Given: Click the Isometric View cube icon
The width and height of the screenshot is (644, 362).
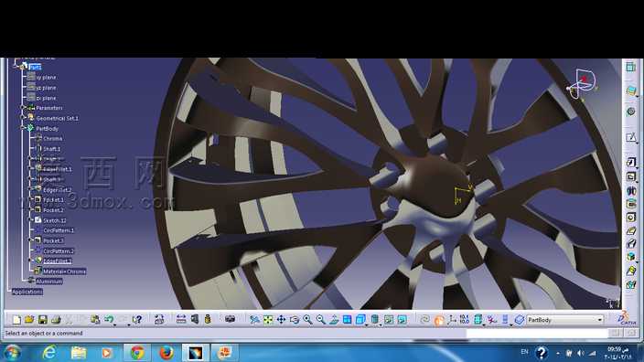Looking at the screenshot, I should click(360, 320).
